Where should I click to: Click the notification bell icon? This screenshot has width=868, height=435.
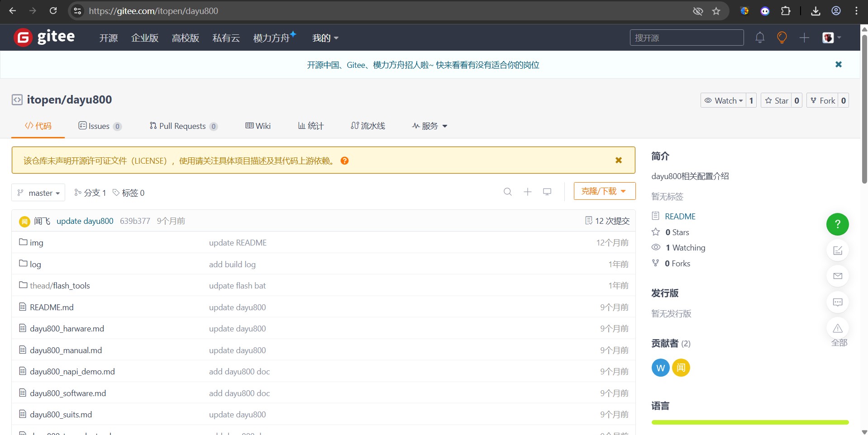[760, 38]
